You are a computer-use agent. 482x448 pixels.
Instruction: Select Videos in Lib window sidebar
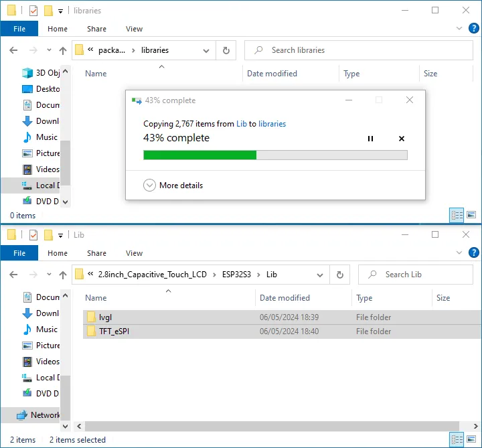tap(41, 362)
